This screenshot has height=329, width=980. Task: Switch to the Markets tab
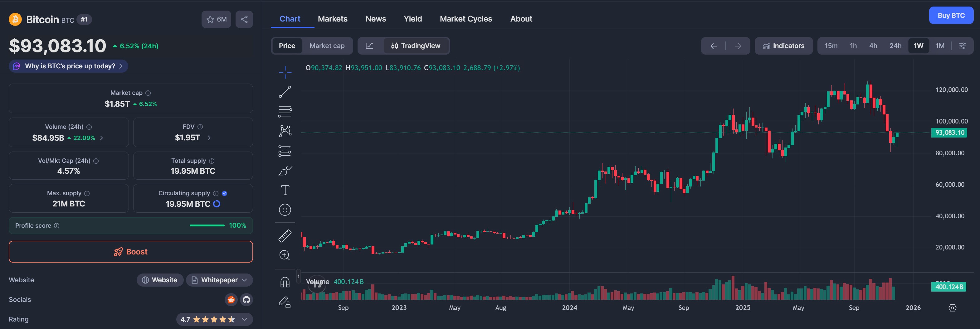333,19
